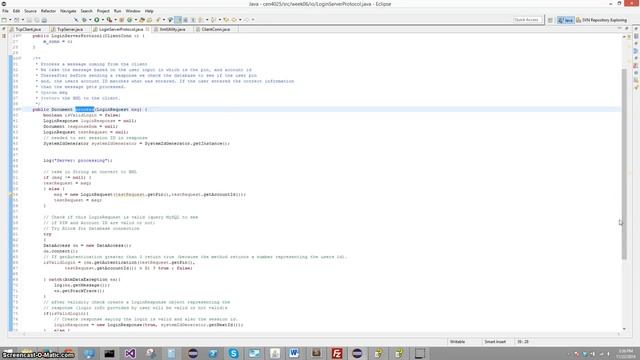Click the green Run toolbar button
This screenshot has height=360, width=640.
point(97,20)
